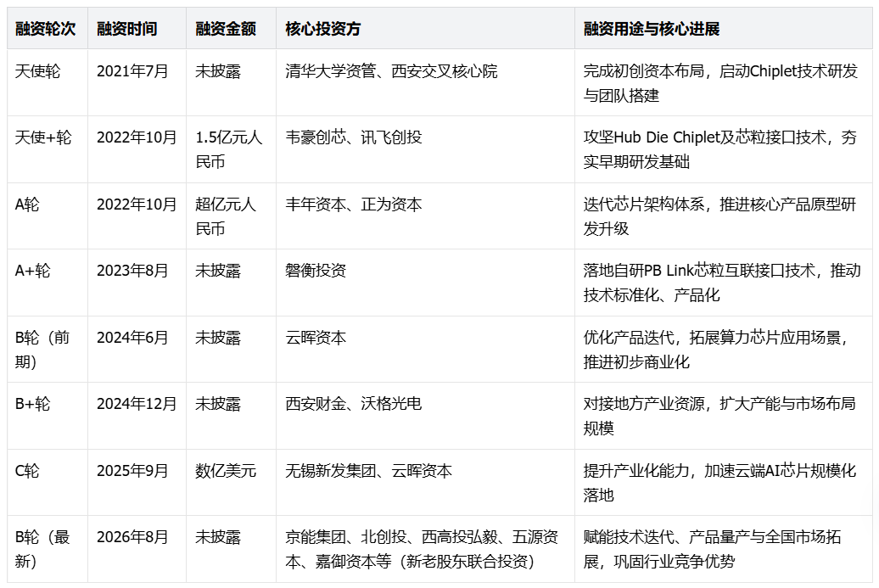The height and width of the screenshot is (588, 879).
Task: Select the 天使轮 cell
Action: [x=48, y=83]
